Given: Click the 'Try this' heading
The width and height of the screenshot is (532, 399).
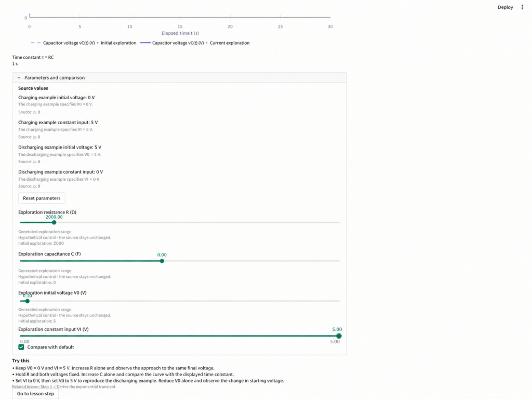Looking at the screenshot, I should coord(21,361).
